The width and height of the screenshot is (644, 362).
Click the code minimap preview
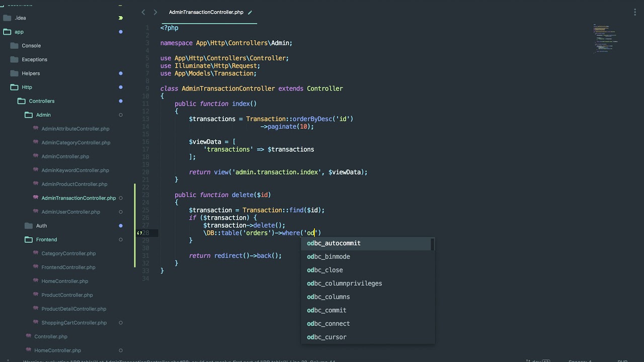[605, 38]
